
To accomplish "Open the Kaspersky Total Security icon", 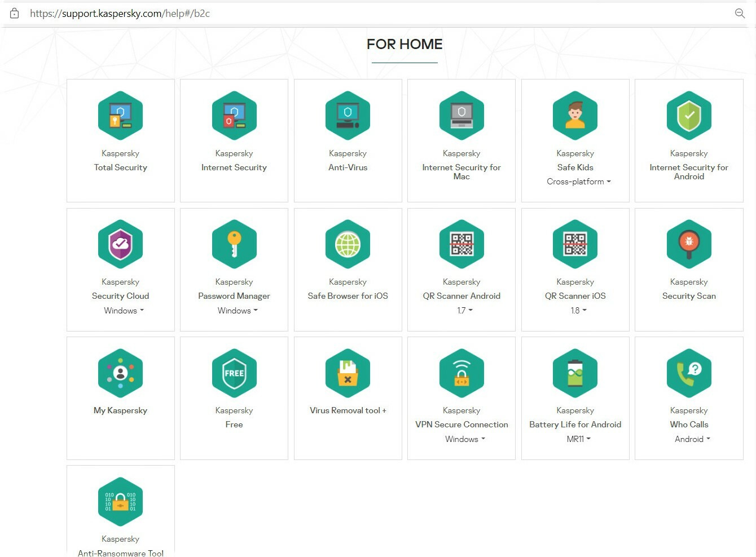I will (120, 116).
